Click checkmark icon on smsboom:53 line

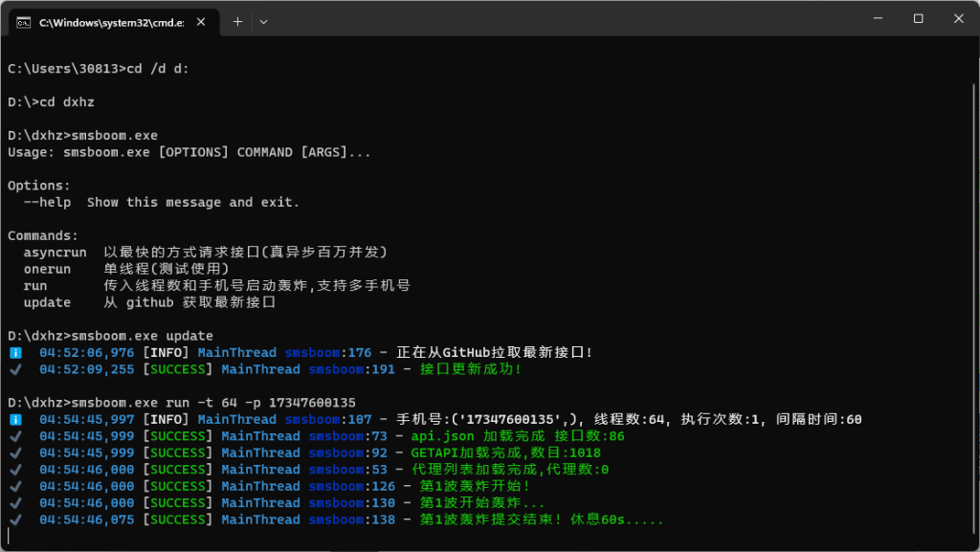tap(15, 470)
